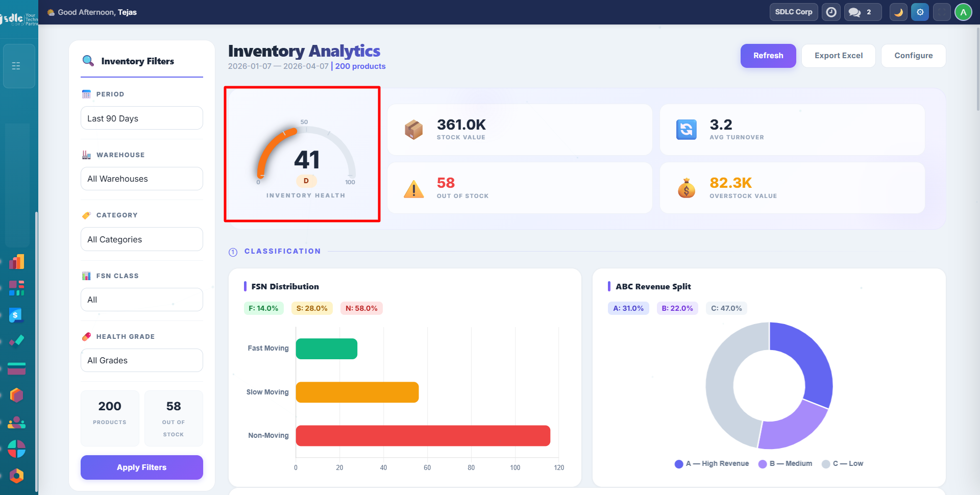Click the clock history icon in header
980x495 pixels.
click(x=831, y=12)
